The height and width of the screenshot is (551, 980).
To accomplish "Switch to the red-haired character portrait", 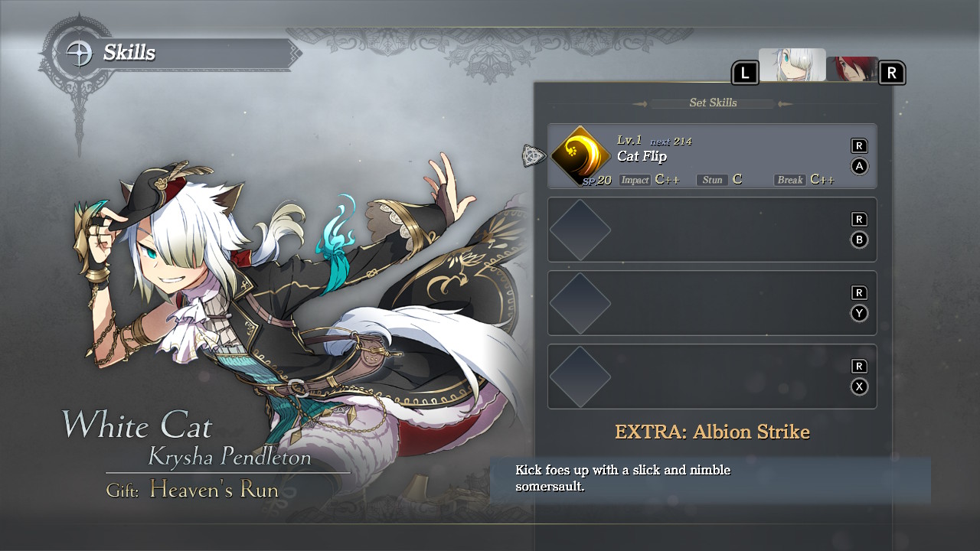I will point(852,69).
